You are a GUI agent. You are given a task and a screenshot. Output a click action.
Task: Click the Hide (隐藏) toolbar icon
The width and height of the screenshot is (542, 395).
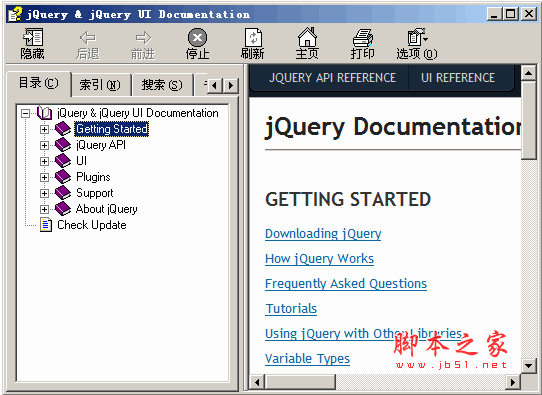point(33,37)
